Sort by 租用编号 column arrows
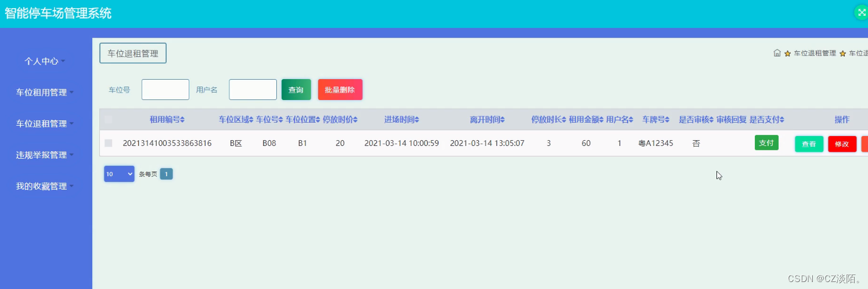This screenshot has height=289, width=868. 182,120
